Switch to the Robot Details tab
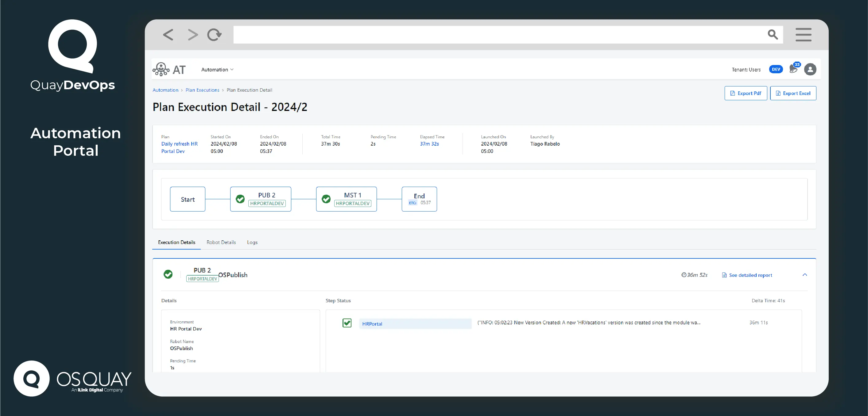Screen dimensions: 868x416 click(221, 242)
